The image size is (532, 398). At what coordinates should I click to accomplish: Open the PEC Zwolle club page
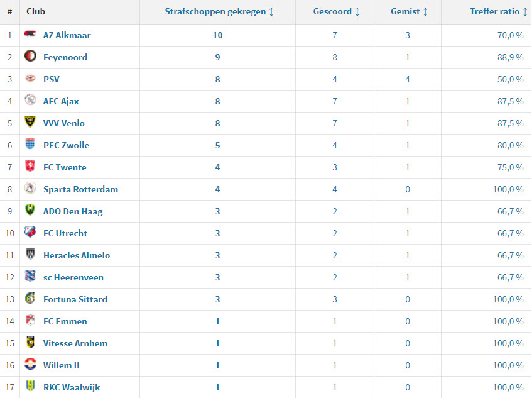point(66,145)
